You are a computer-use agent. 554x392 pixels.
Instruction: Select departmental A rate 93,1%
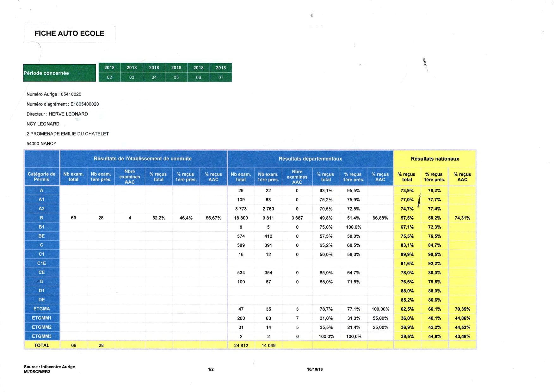(x=326, y=191)
